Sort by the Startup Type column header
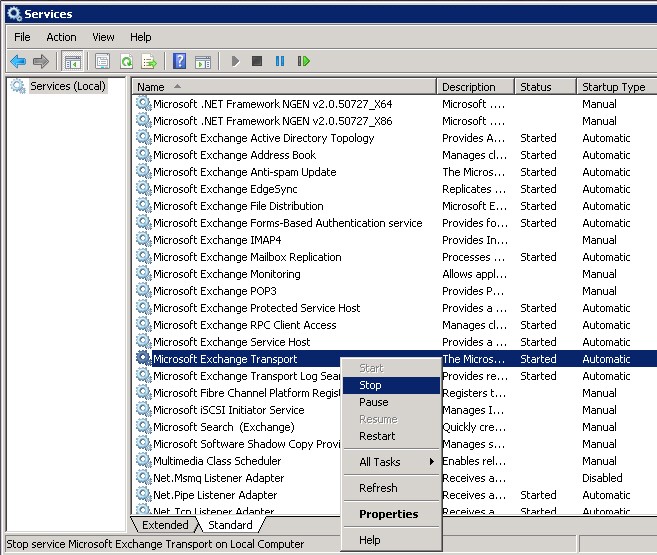The height and width of the screenshot is (555, 657). click(614, 87)
